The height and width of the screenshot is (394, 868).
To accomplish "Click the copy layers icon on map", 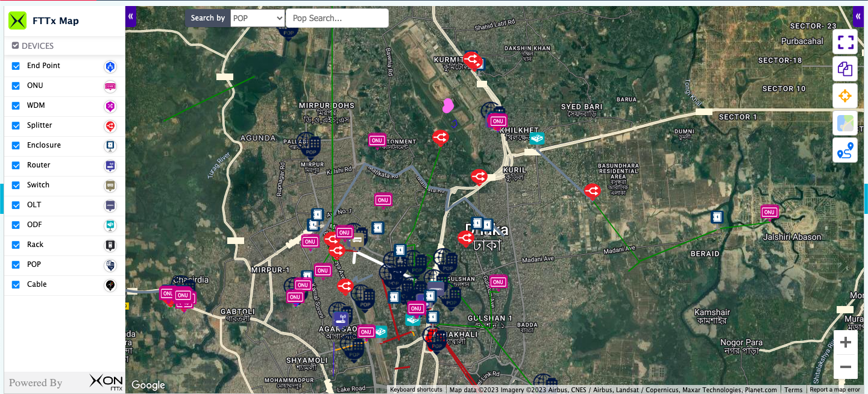I will pyautogui.click(x=845, y=69).
